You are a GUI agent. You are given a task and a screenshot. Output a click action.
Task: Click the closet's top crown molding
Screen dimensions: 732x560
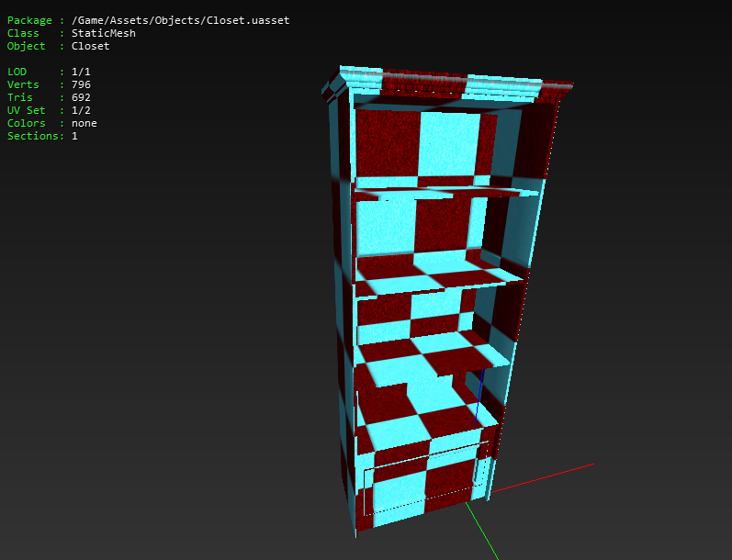[447, 85]
